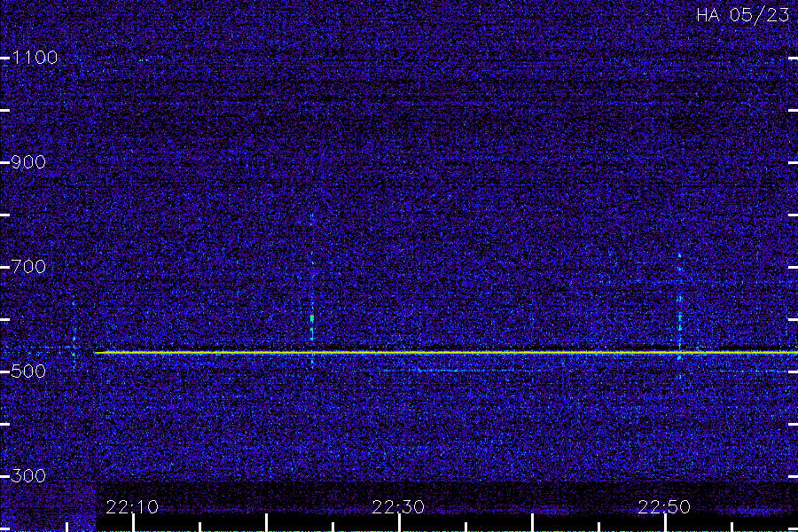Click the 700 frequency axis label

tap(28, 267)
